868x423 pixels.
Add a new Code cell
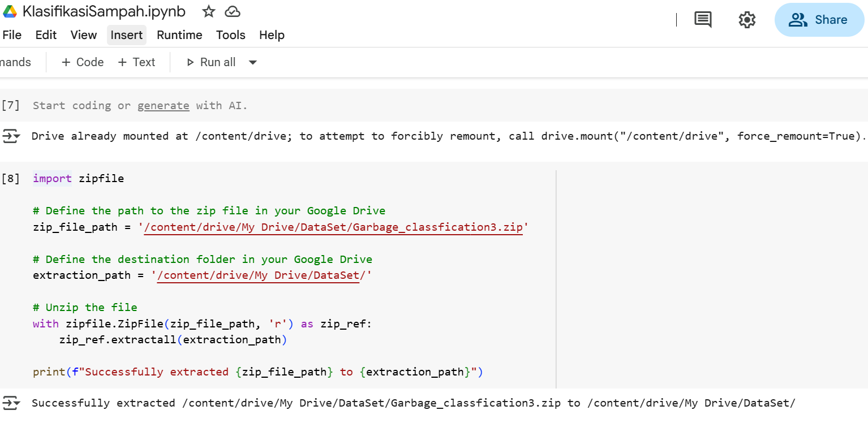click(83, 62)
